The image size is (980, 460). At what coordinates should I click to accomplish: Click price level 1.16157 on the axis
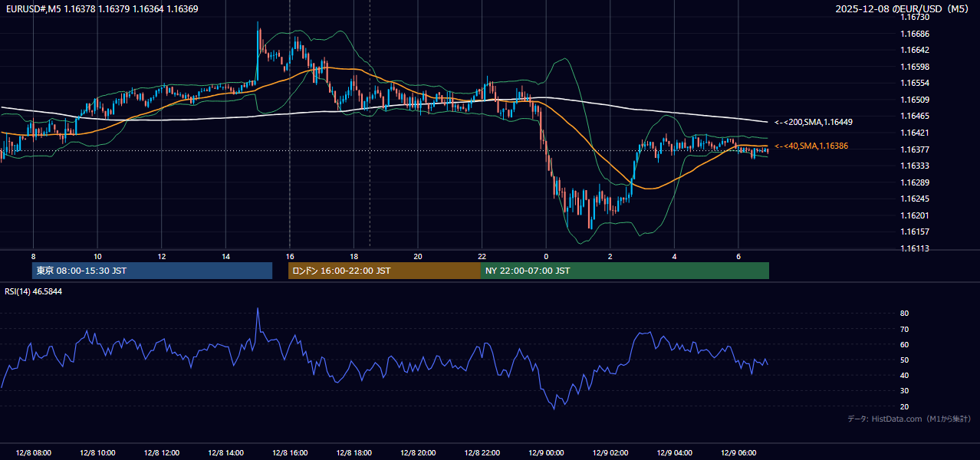click(915, 232)
